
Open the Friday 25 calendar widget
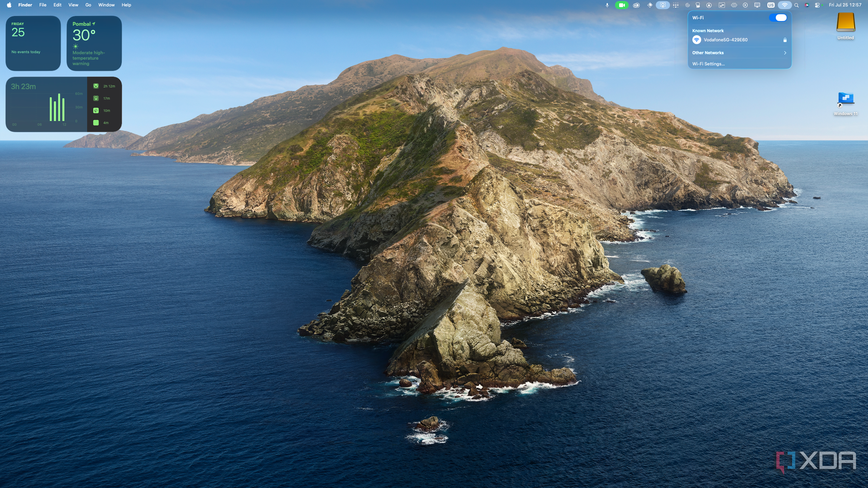point(33,43)
